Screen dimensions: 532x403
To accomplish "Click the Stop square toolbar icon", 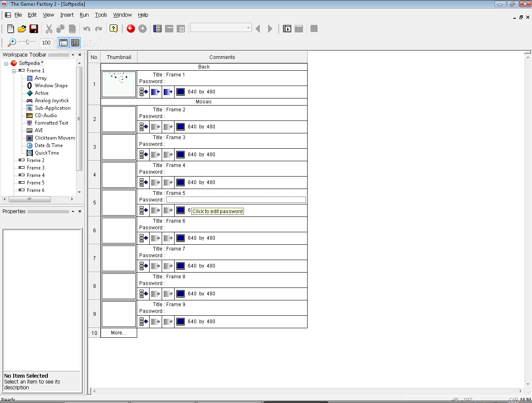I will point(314,29).
